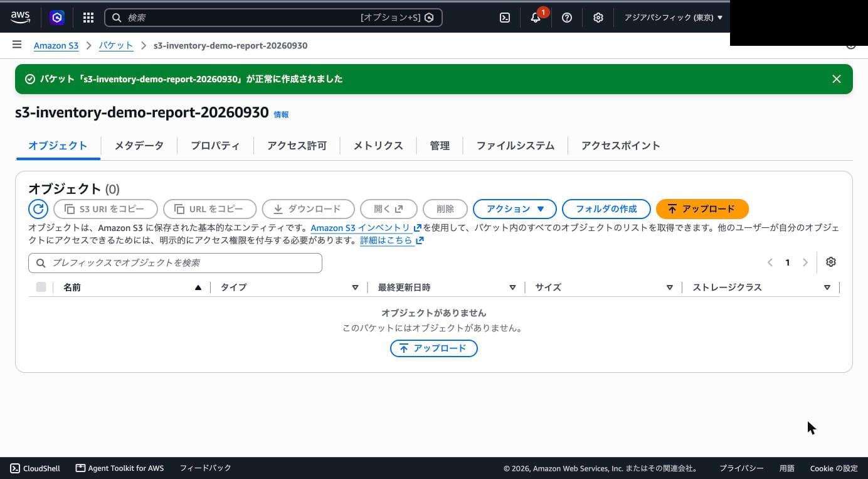This screenshot has height=479, width=868.
Task: Open CloudShell in the footer bar
Action: [x=35, y=468]
